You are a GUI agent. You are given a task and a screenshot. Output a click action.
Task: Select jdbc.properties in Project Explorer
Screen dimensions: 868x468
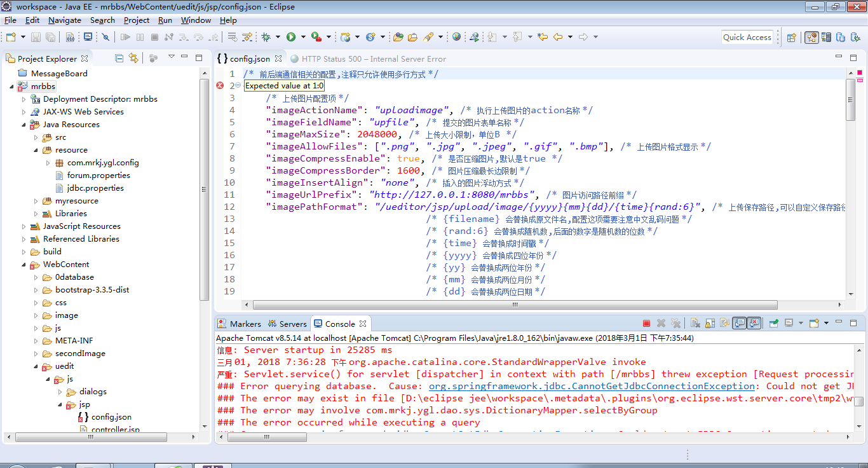coord(95,188)
